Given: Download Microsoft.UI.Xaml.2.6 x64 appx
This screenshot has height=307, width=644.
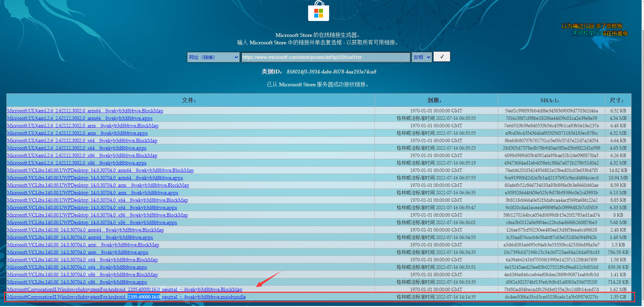Looking at the screenshot, I should (x=77, y=148).
